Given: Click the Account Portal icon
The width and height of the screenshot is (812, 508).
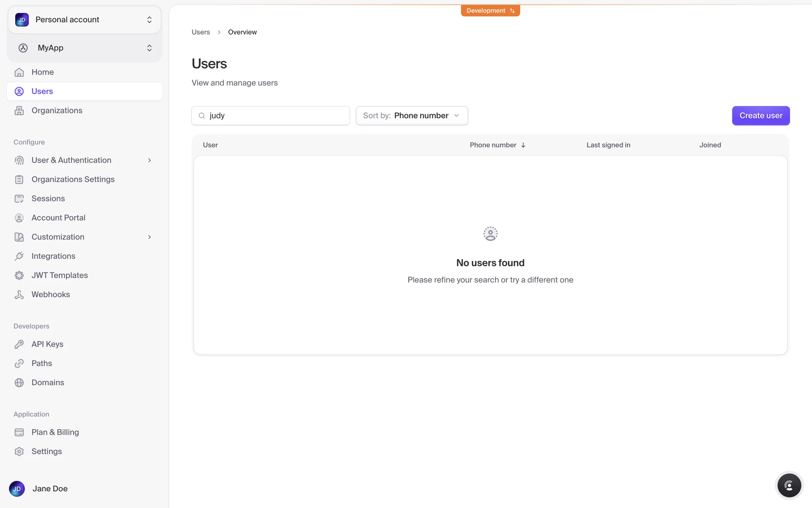Looking at the screenshot, I should tap(19, 218).
